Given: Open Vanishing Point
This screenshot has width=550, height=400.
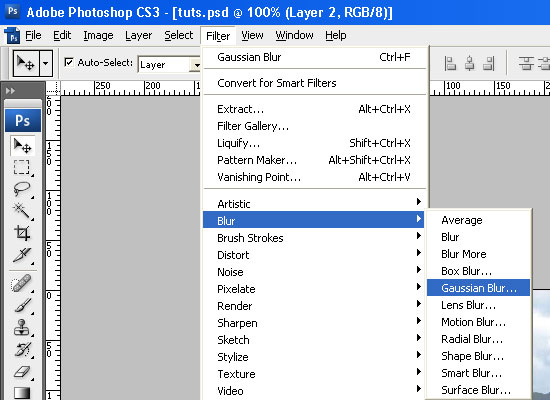Looking at the screenshot, I should coord(314,176).
